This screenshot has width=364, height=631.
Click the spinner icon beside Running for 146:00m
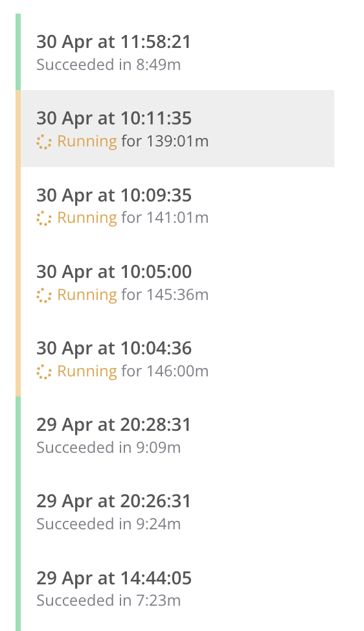[44, 372]
